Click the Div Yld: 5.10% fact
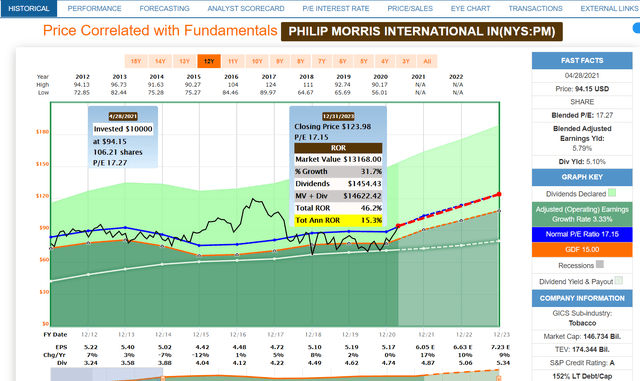Screen dimensions: 640x381 582,162
